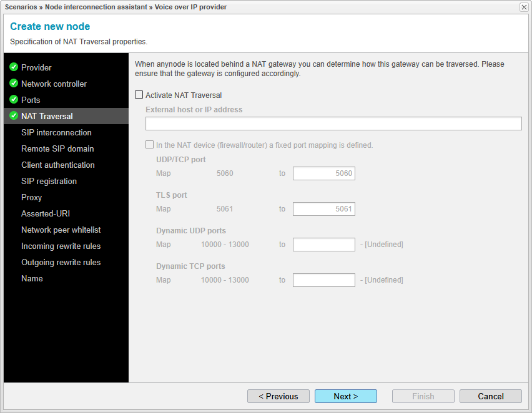Enable the Activate NAT Traversal checkbox
532x413 pixels.
coord(139,95)
